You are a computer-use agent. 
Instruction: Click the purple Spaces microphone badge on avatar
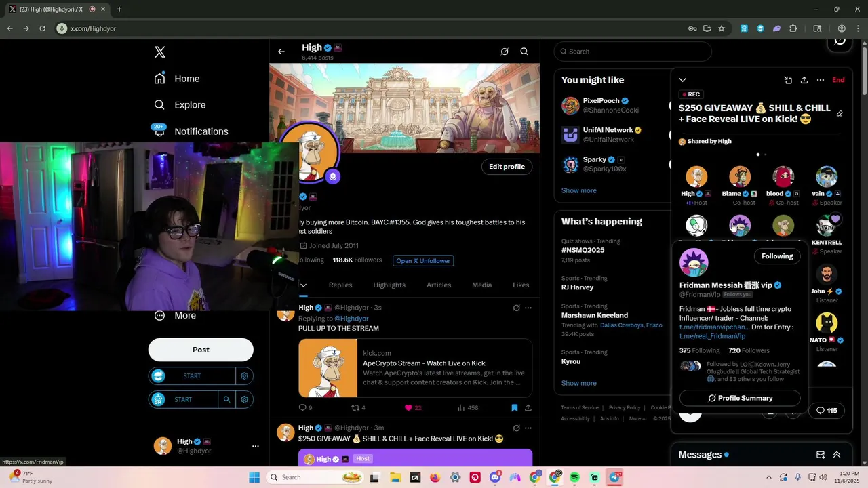332,176
